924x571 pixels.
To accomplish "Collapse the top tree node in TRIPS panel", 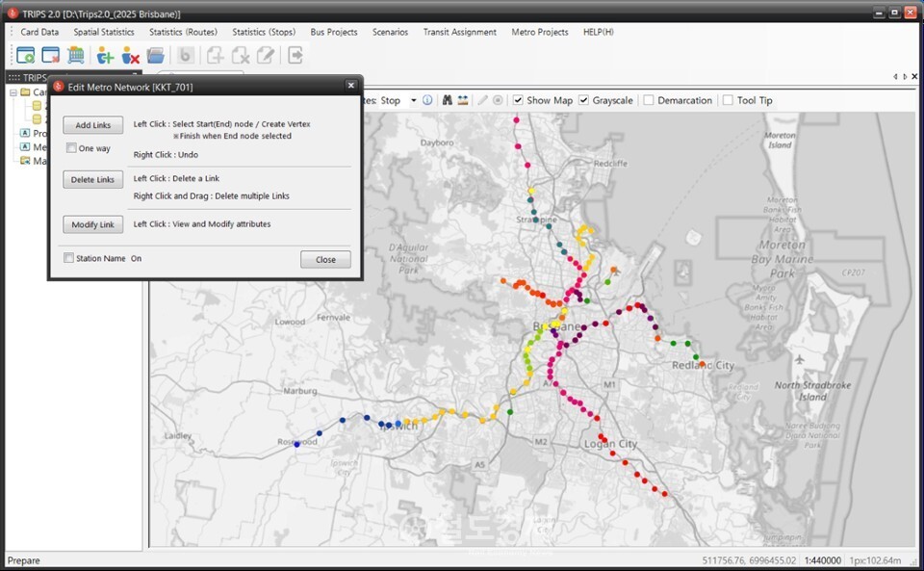I will pos(13,92).
